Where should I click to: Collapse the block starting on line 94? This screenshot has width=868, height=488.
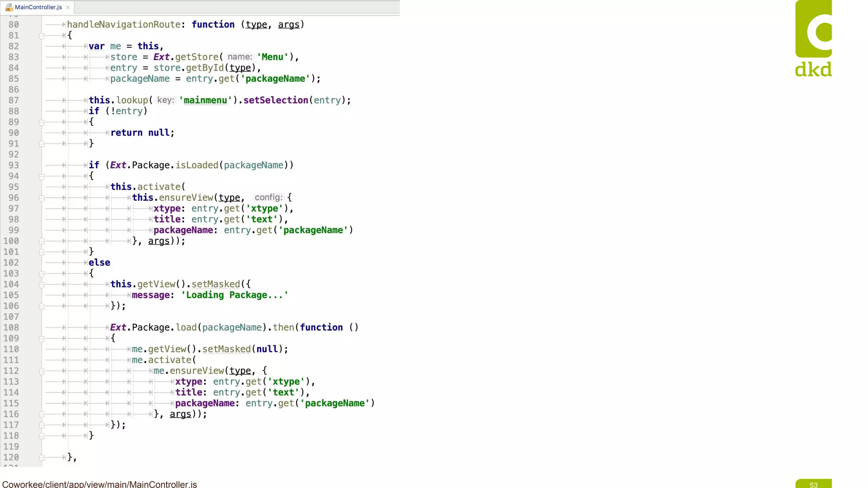pyautogui.click(x=42, y=177)
